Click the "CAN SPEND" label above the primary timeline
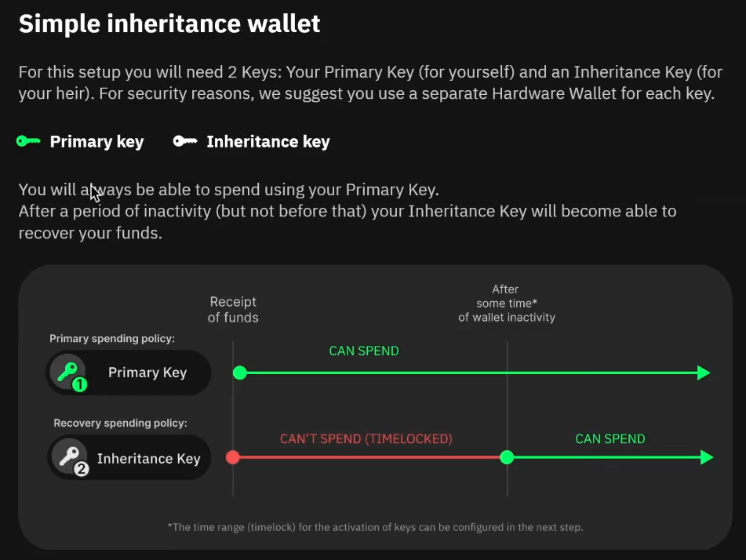 (364, 351)
